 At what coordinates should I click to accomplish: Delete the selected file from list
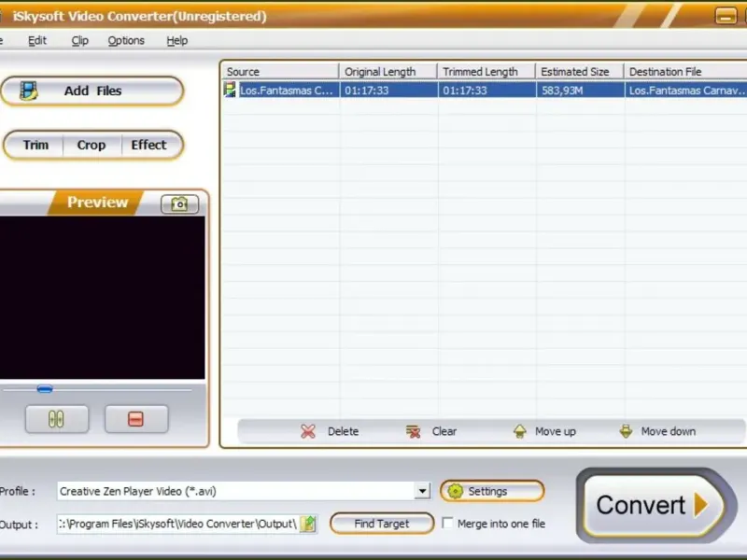pyautogui.click(x=330, y=431)
